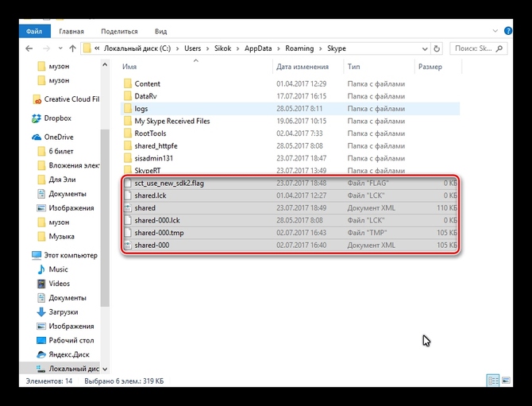Open Music under Этот компьютер
This screenshot has width=532, height=406.
click(52, 269)
